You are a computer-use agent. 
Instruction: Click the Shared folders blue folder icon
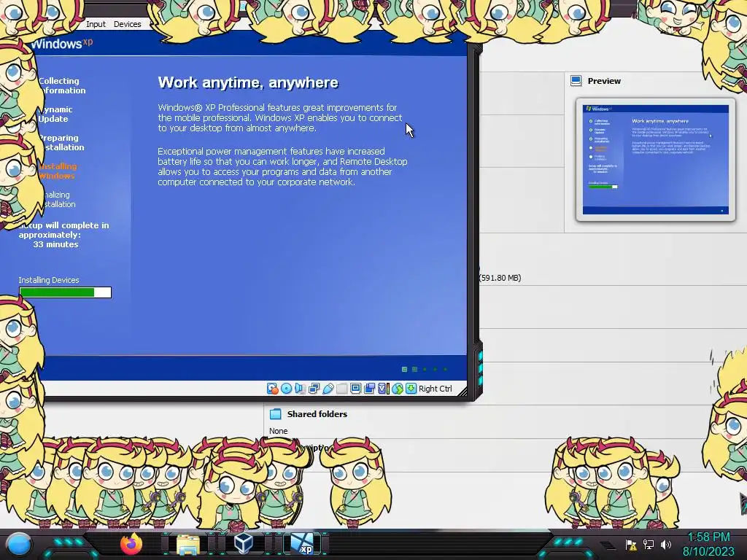pyautogui.click(x=275, y=414)
